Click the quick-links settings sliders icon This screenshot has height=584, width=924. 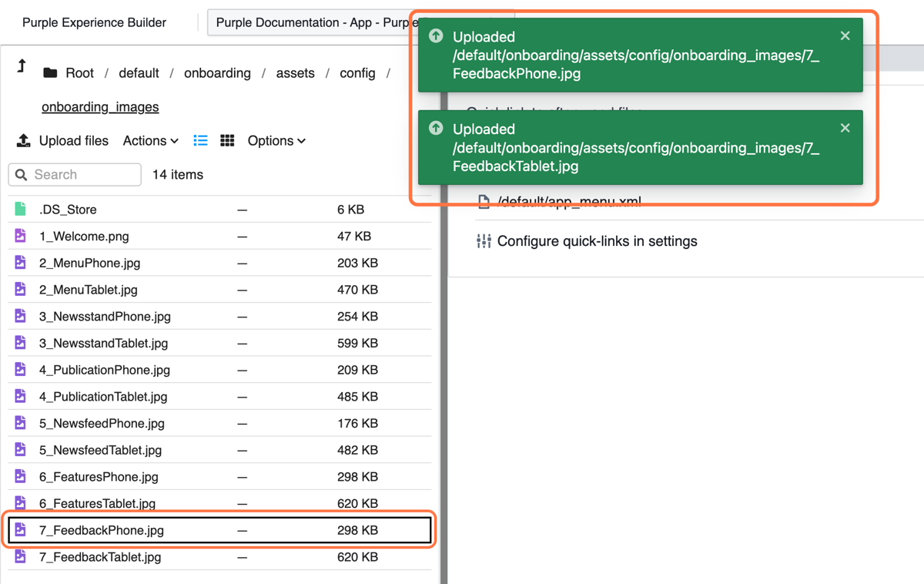(x=484, y=241)
